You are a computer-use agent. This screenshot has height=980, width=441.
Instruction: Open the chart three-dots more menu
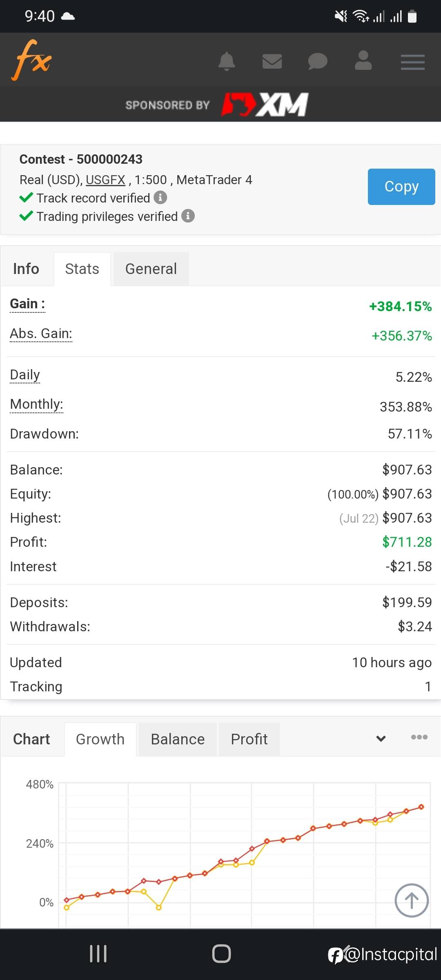point(419,737)
